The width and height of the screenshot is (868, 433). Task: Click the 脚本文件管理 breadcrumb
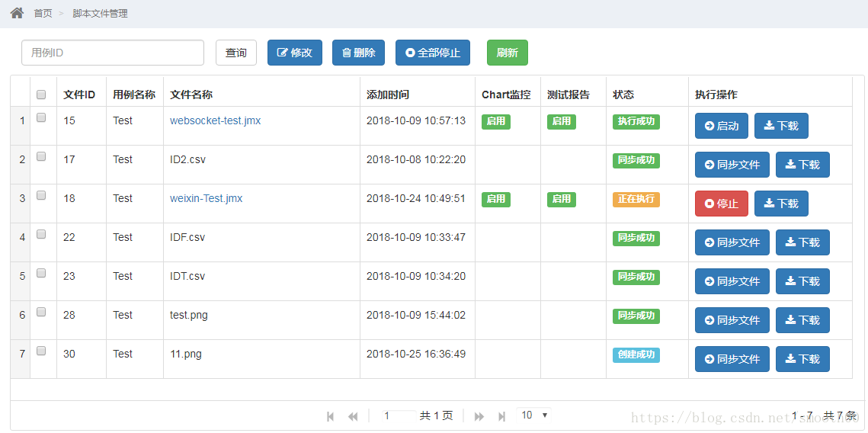pos(100,13)
